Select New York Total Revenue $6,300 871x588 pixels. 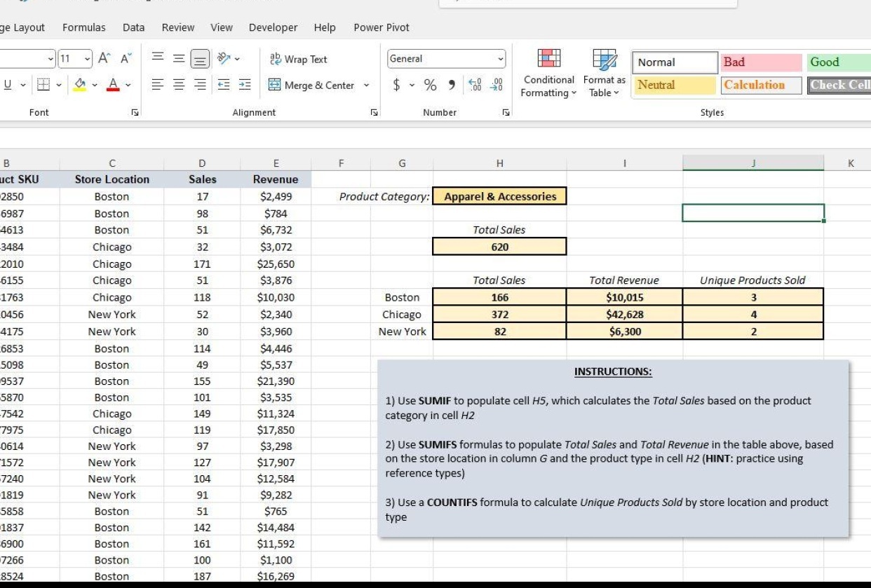click(624, 331)
